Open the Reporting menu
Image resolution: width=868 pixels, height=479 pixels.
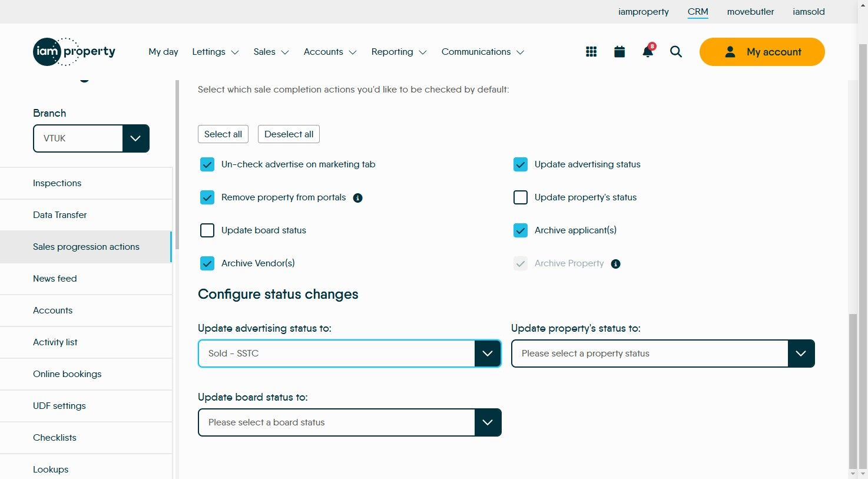(399, 52)
